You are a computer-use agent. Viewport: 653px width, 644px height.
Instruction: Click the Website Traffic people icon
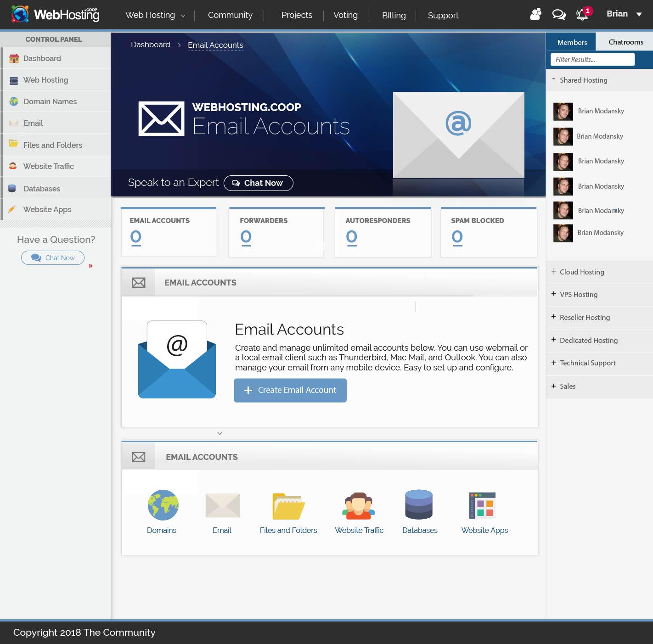359,506
